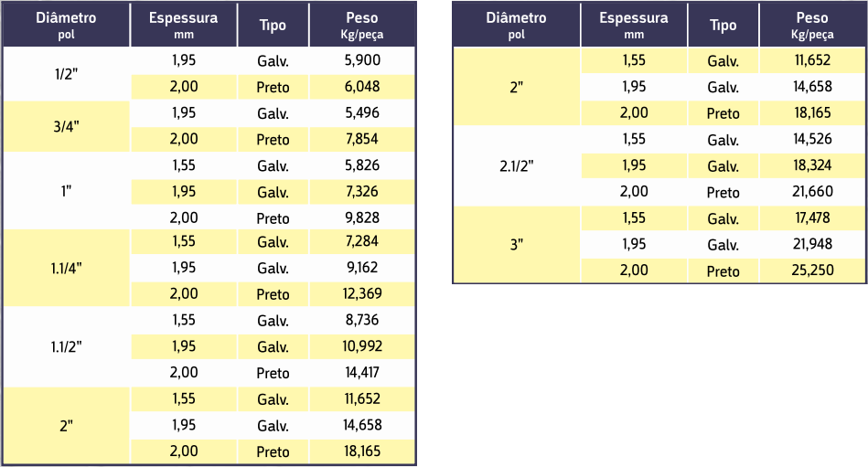Select the 21,660 weight cell
Image resolution: width=868 pixels, height=467 pixels.
coord(812,192)
